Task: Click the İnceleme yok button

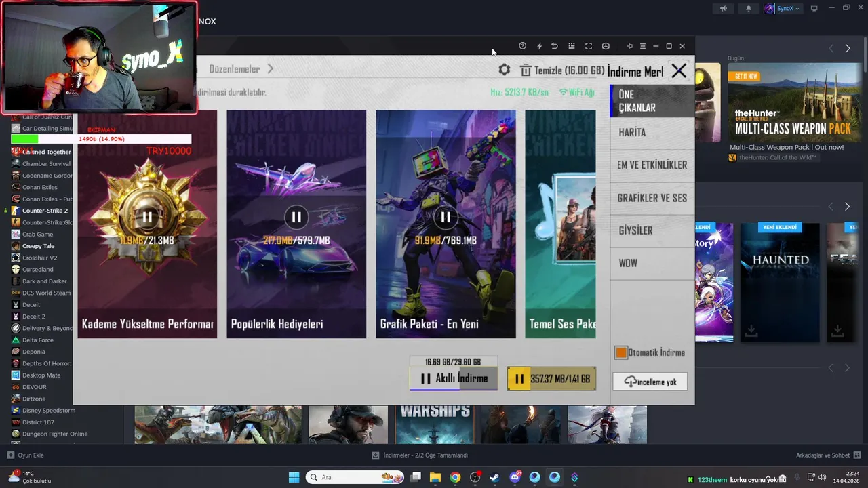Action: (x=650, y=382)
